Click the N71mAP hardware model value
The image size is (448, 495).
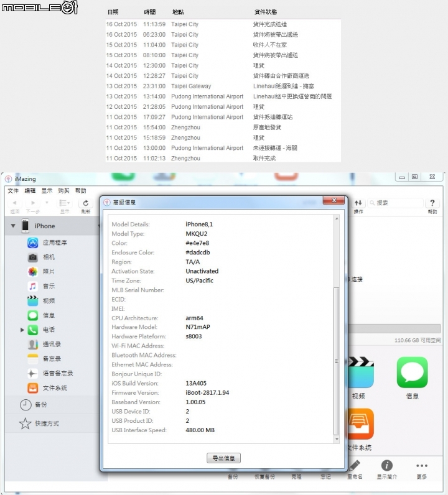198,327
